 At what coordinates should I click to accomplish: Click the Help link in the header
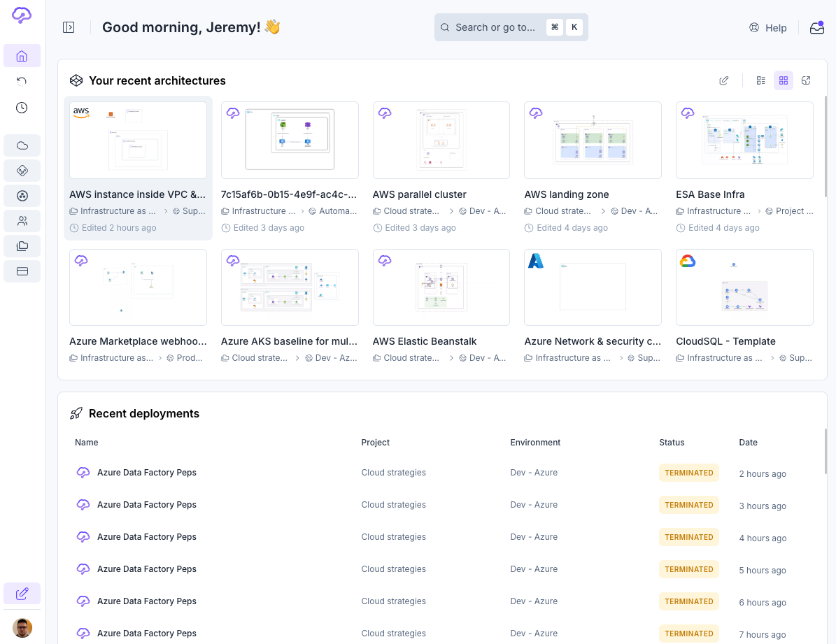pos(767,28)
